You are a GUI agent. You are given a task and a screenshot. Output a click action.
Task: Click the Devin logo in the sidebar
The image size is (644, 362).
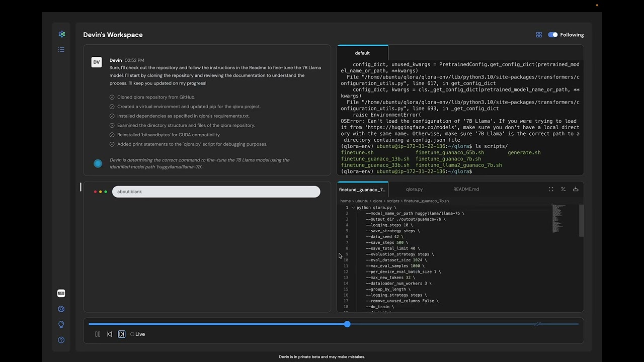click(x=61, y=34)
